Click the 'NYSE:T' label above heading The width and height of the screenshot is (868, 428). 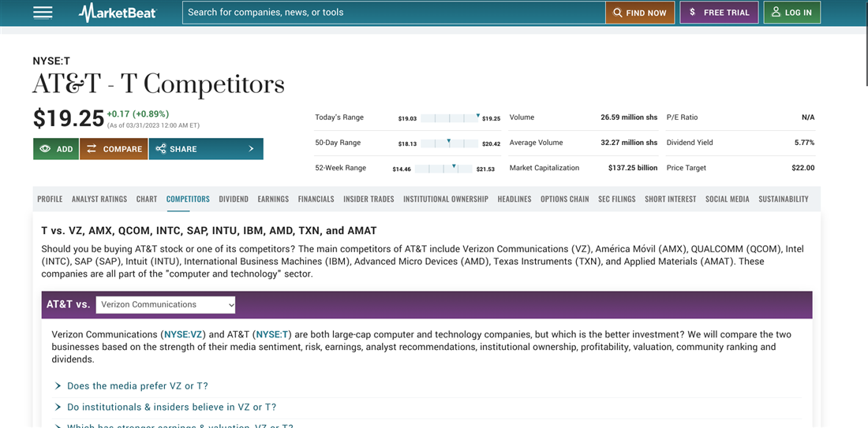click(51, 61)
